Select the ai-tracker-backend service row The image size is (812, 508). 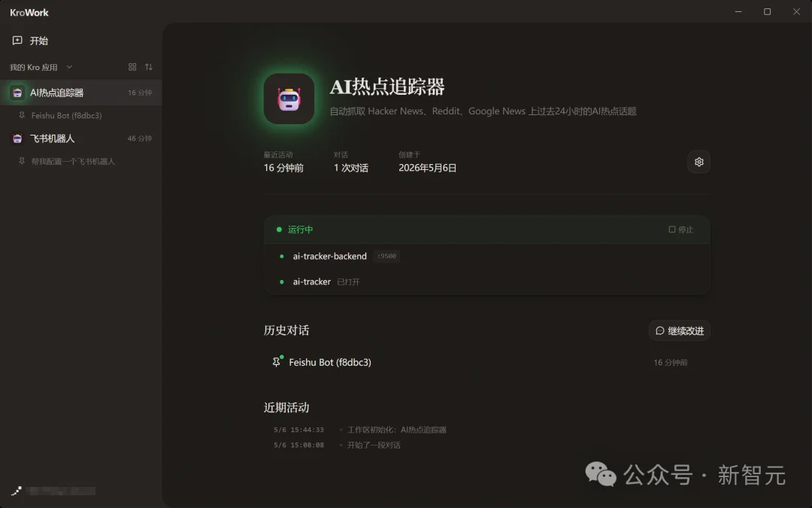tap(486, 256)
